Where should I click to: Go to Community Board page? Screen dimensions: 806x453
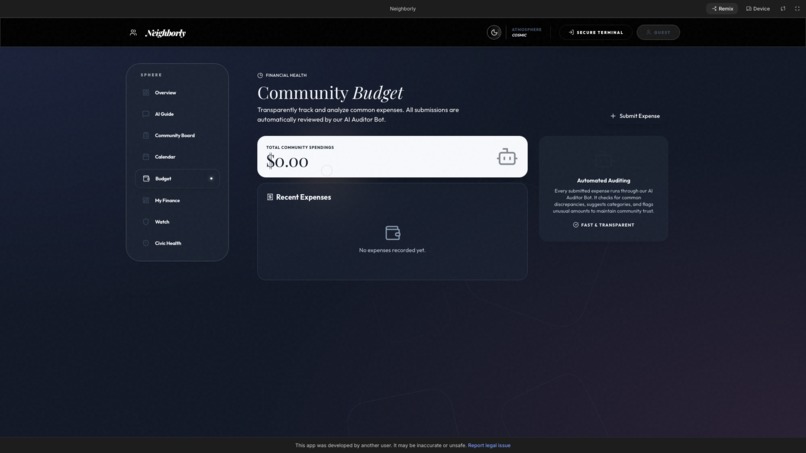point(177,136)
